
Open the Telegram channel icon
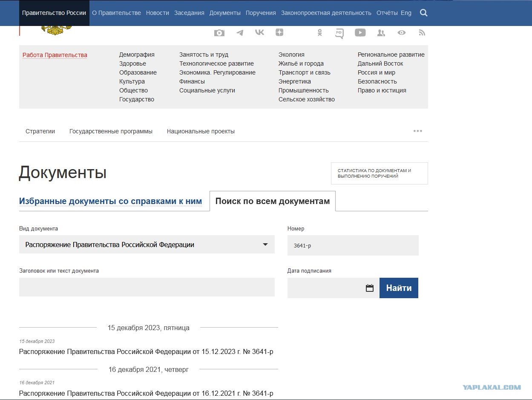(240, 33)
